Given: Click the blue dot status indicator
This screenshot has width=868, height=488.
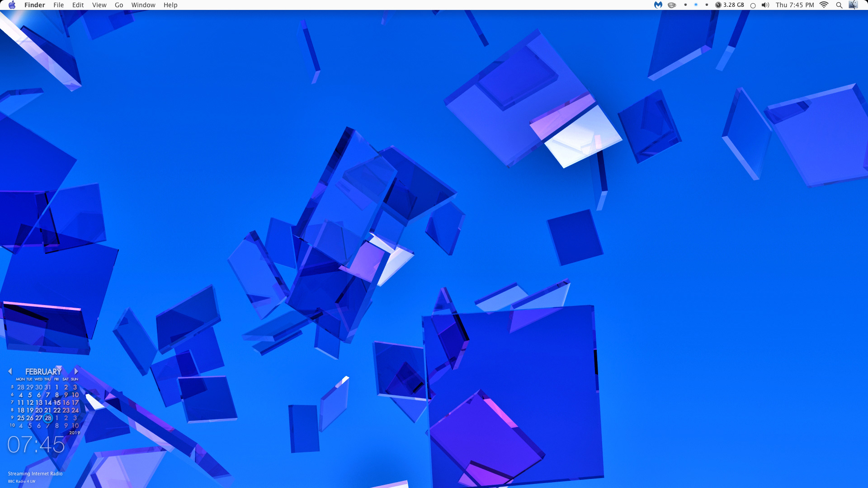Looking at the screenshot, I should tap(696, 5).
